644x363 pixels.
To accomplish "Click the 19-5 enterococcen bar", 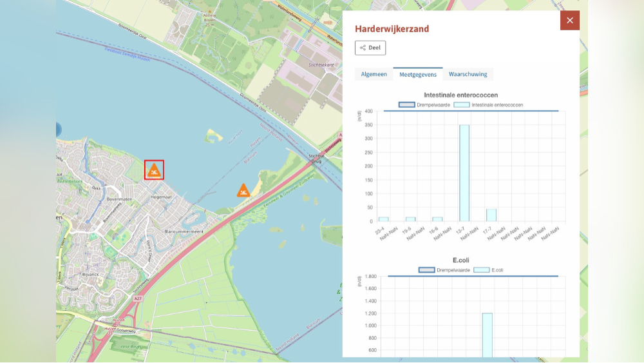I will (x=410, y=219).
